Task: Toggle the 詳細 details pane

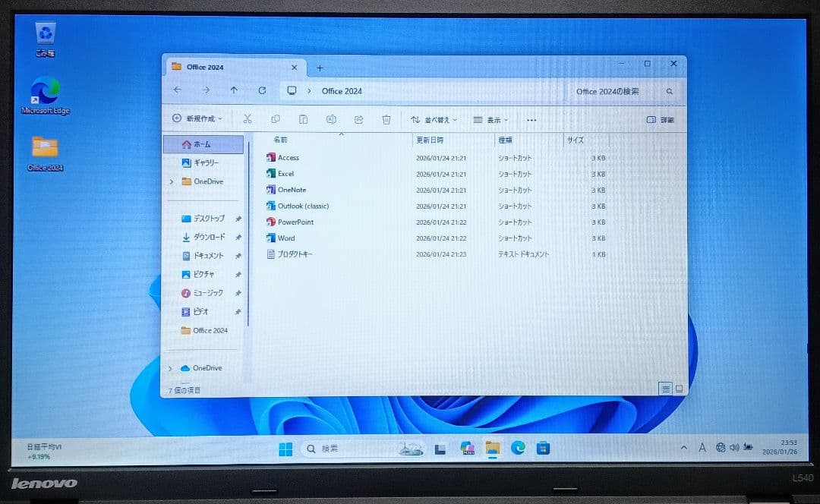Action: [658, 119]
